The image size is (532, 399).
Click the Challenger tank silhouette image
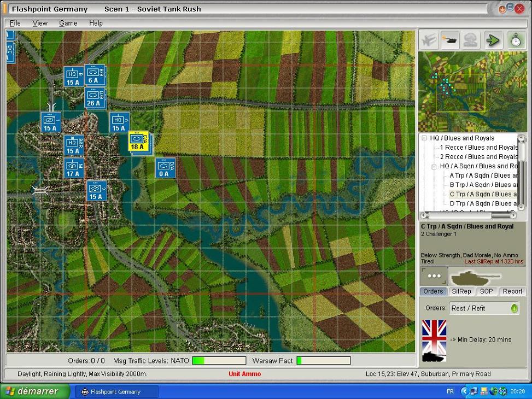[475, 277]
